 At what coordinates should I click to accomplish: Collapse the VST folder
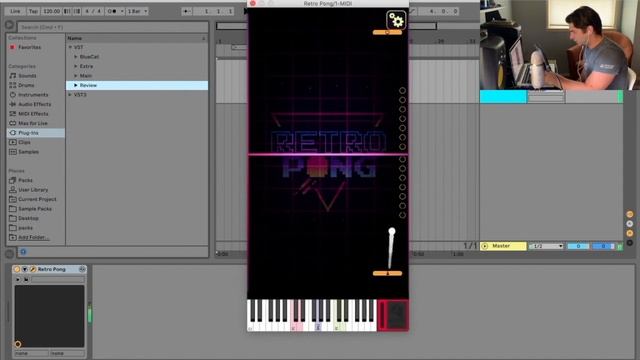(x=70, y=47)
